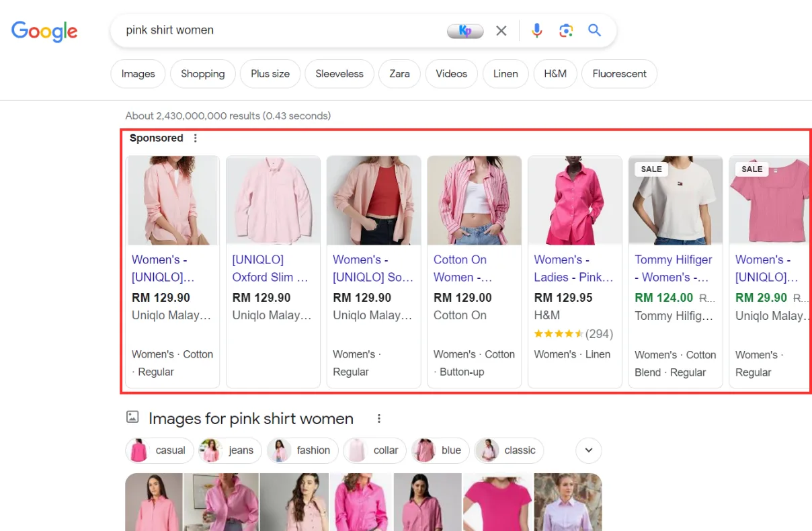The width and height of the screenshot is (812, 531).
Task: Clear the search query with the X icon
Action: point(501,30)
